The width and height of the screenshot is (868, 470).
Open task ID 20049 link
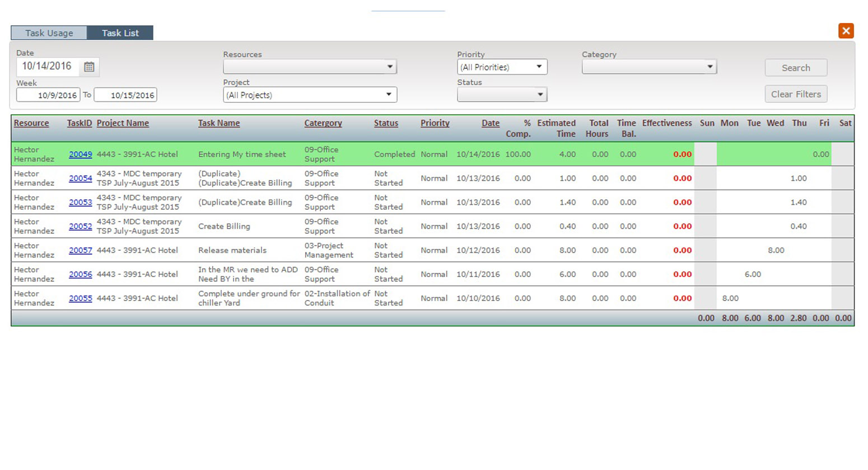coord(80,154)
